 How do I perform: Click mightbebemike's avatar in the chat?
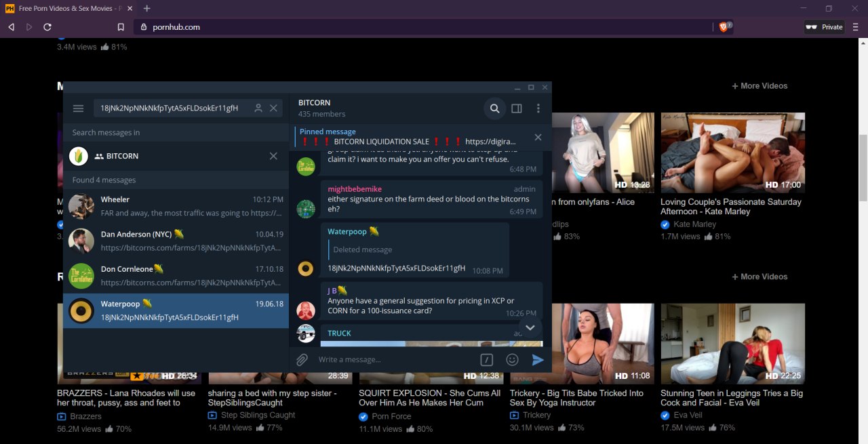coord(306,209)
